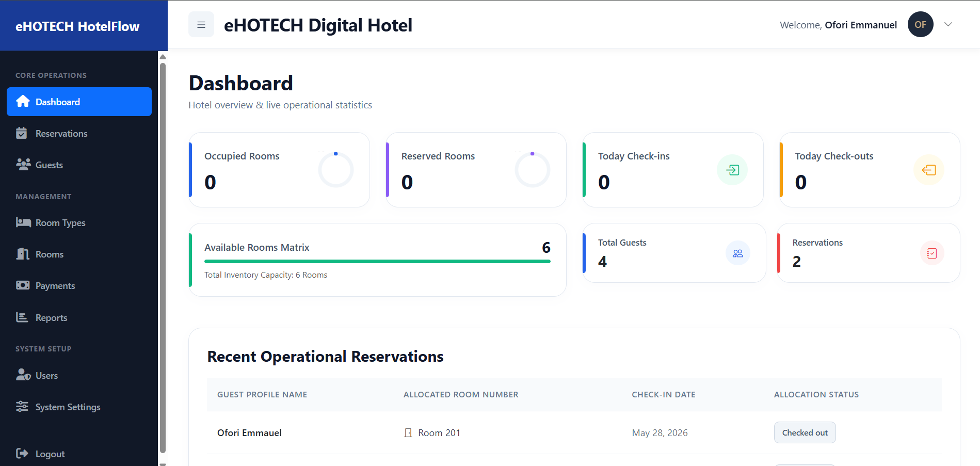The image size is (980, 466).
Task: Click the Available Rooms Matrix title
Action: [x=256, y=247]
